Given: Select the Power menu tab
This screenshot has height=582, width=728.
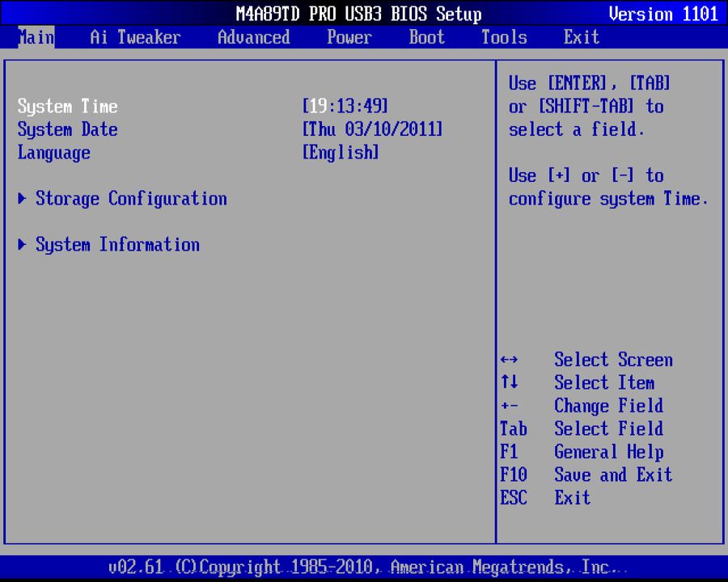Looking at the screenshot, I should [x=349, y=37].
